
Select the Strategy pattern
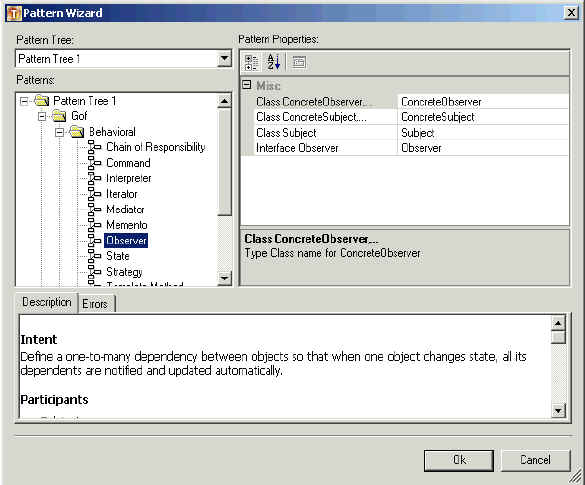(x=124, y=272)
